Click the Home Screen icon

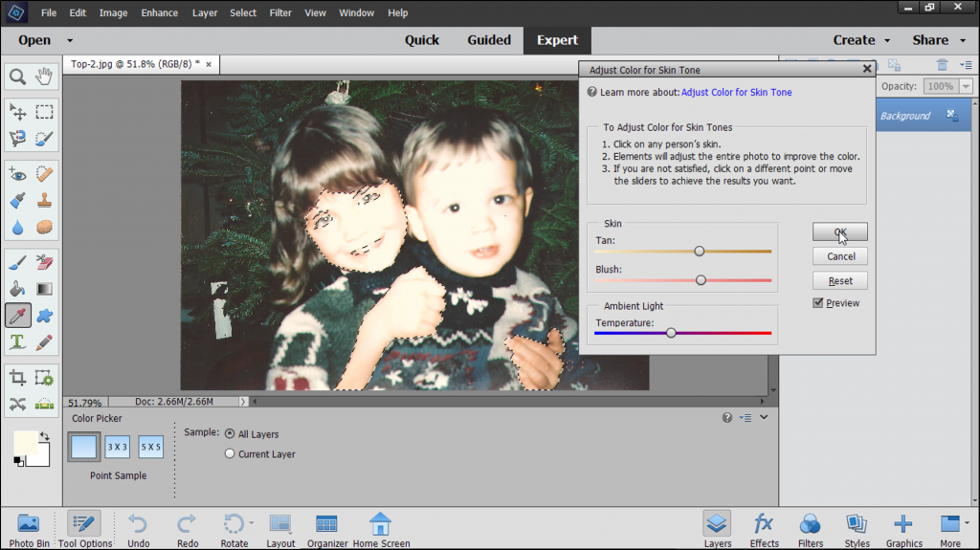click(381, 529)
